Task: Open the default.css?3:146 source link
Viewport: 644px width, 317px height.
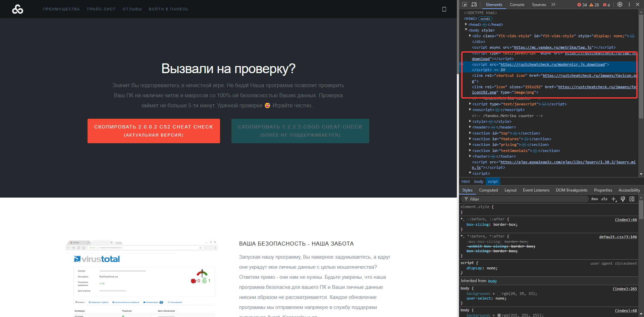Action: (x=618, y=237)
